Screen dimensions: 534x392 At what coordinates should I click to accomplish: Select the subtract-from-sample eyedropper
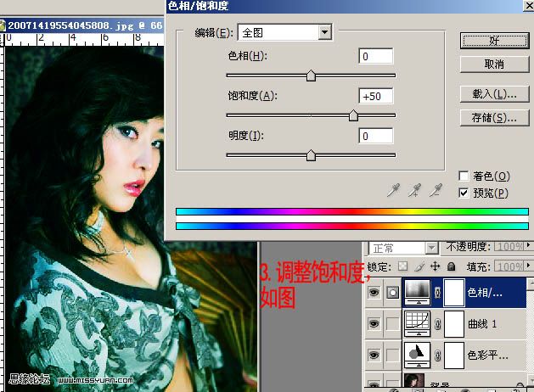436,190
